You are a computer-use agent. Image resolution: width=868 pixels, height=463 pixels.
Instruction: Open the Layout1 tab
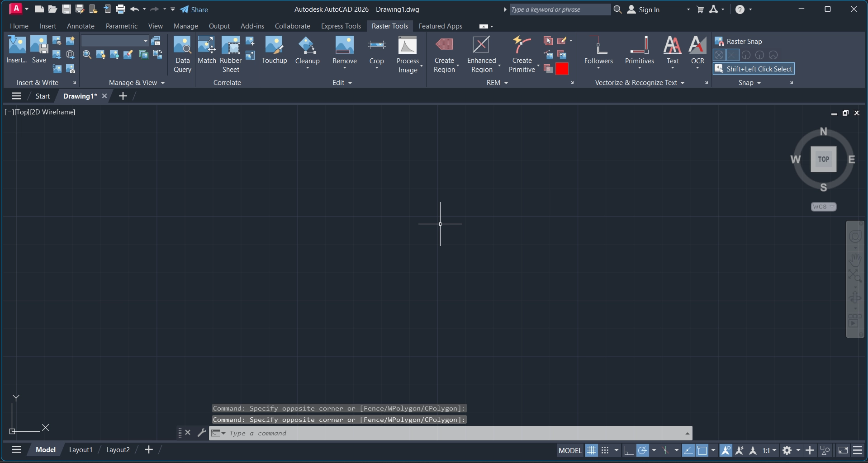81,450
